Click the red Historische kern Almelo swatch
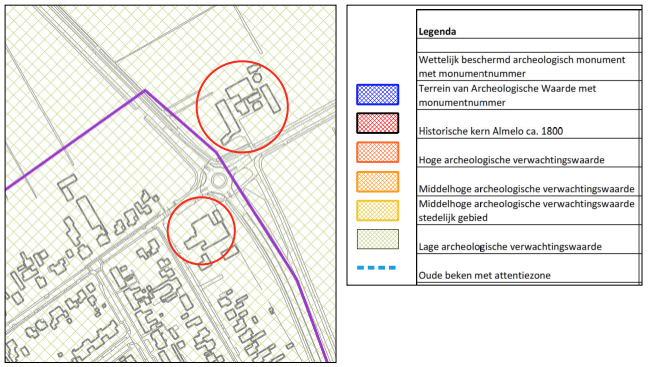Viewport: 648px width, 367px height. coord(377,123)
